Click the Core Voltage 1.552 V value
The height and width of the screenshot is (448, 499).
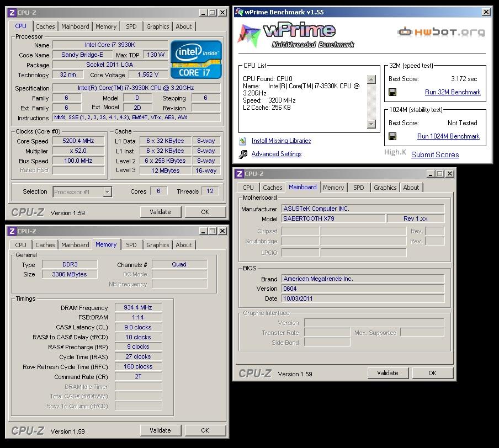point(148,75)
